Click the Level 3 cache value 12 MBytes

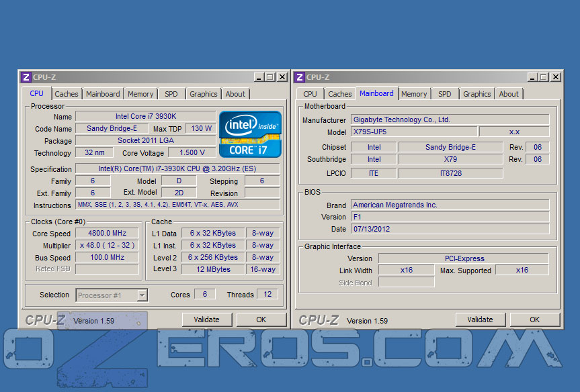coord(213,269)
